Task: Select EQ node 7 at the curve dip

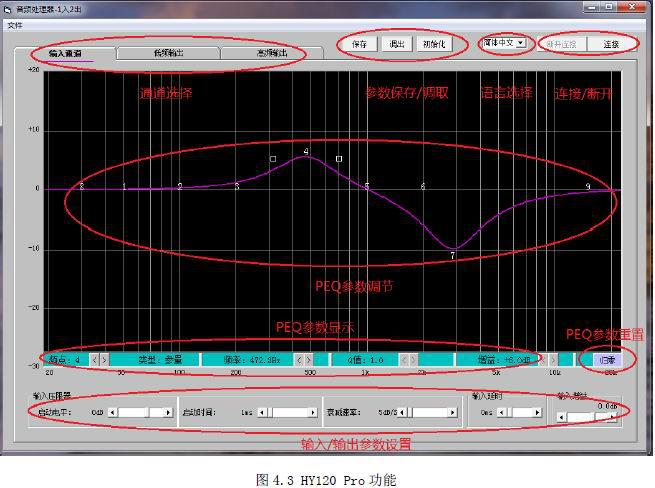Action: point(452,255)
